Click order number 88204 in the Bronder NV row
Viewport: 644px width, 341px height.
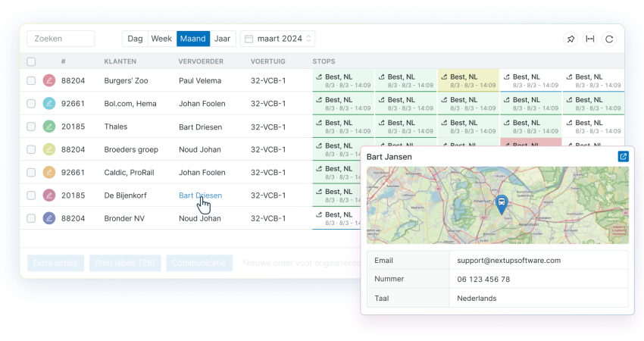pos(73,218)
